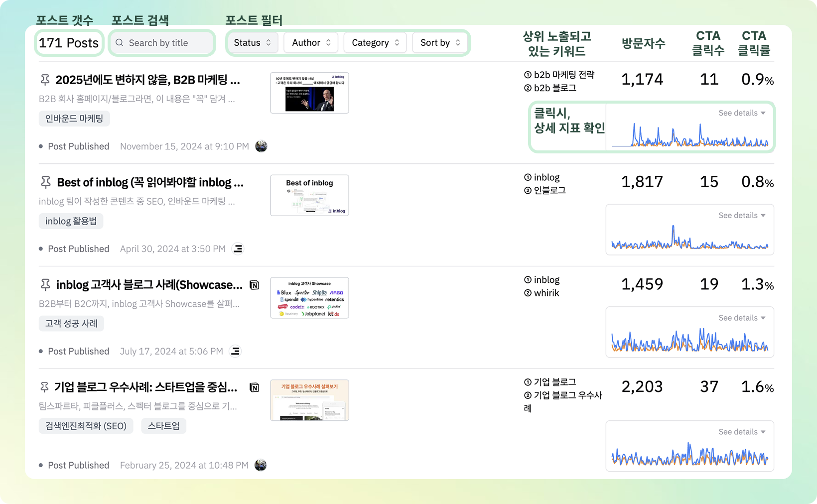
Task: Click the author avatar on the November 15 post
Action: 261,146
